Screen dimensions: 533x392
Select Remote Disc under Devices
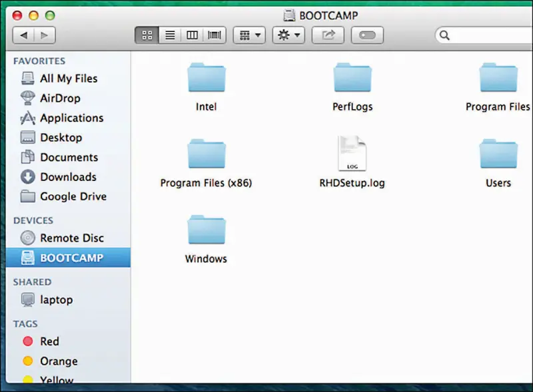(x=71, y=238)
